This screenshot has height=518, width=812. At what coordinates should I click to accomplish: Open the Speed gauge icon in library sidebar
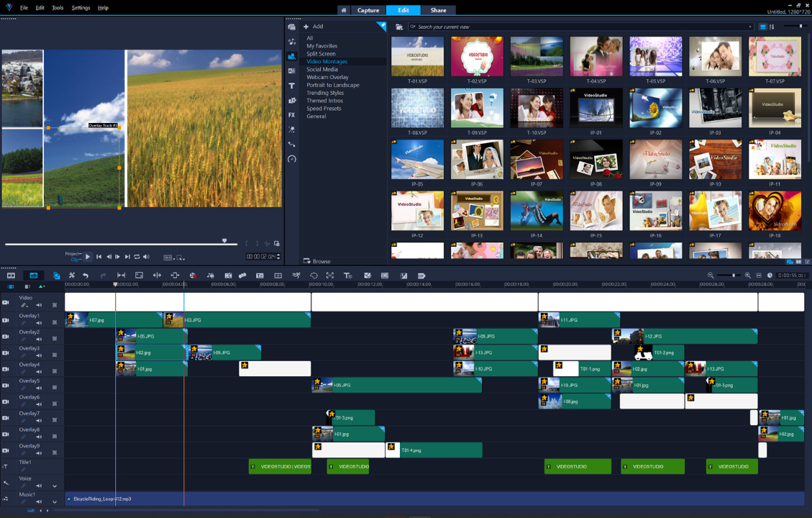[291, 159]
